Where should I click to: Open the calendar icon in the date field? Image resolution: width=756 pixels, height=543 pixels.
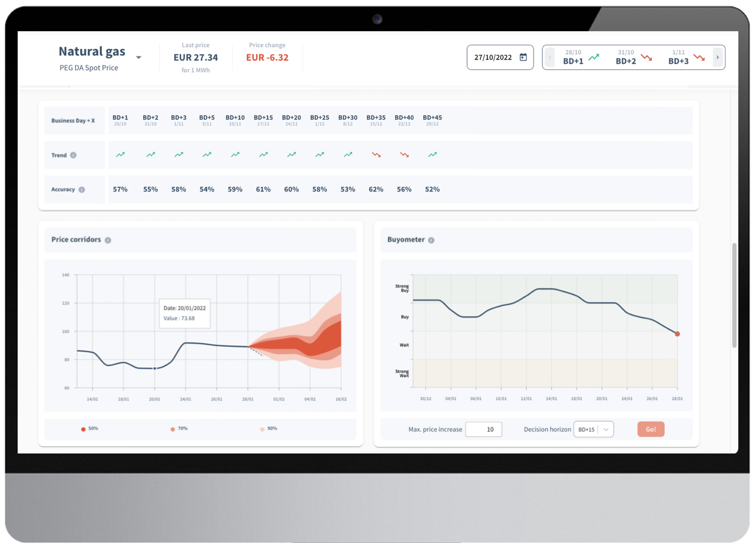pos(523,57)
